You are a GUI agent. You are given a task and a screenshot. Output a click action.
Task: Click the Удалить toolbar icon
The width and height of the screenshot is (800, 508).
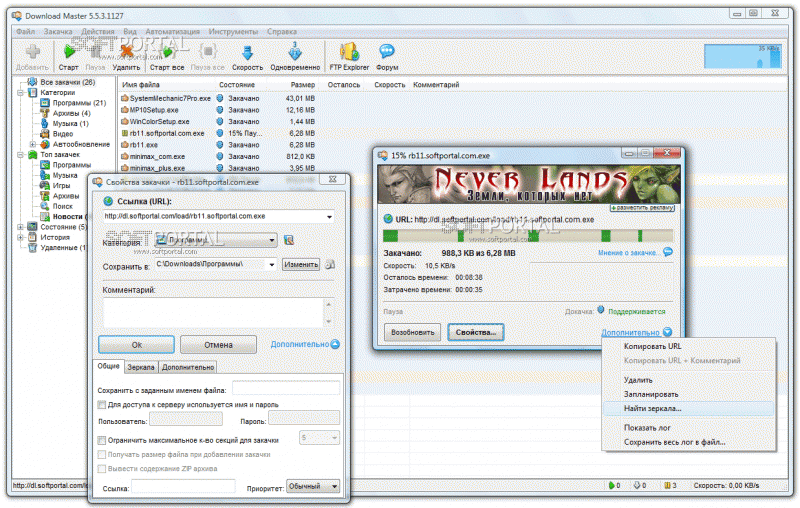click(x=126, y=53)
